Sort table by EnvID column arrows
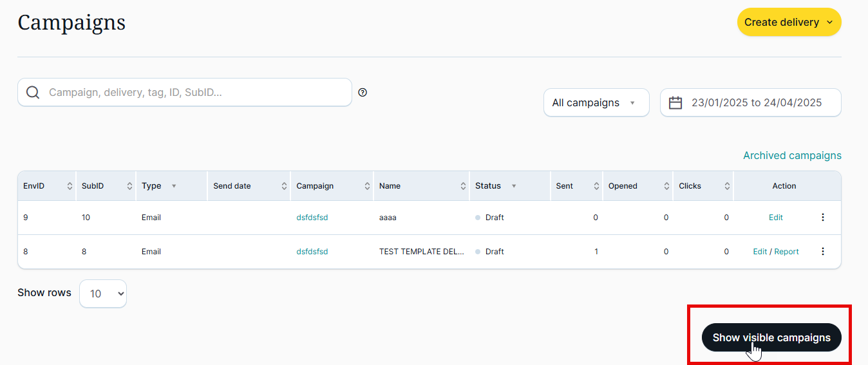This screenshot has width=868, height=365. pyautogui.click(x=70, y=186)
